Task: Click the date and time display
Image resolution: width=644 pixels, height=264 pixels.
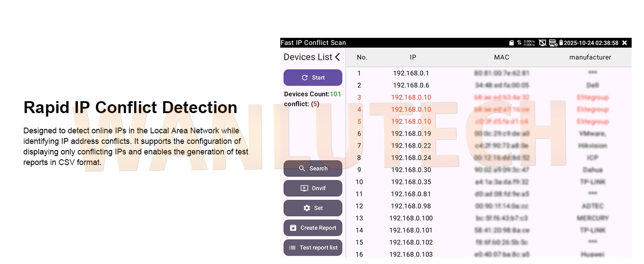Action: (592, 43)
